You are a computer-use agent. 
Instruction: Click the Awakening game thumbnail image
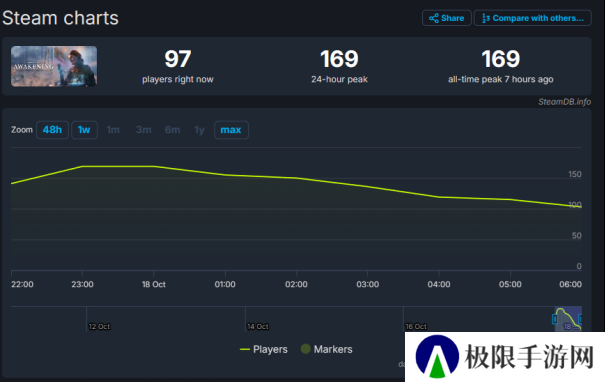coord(54,66)
